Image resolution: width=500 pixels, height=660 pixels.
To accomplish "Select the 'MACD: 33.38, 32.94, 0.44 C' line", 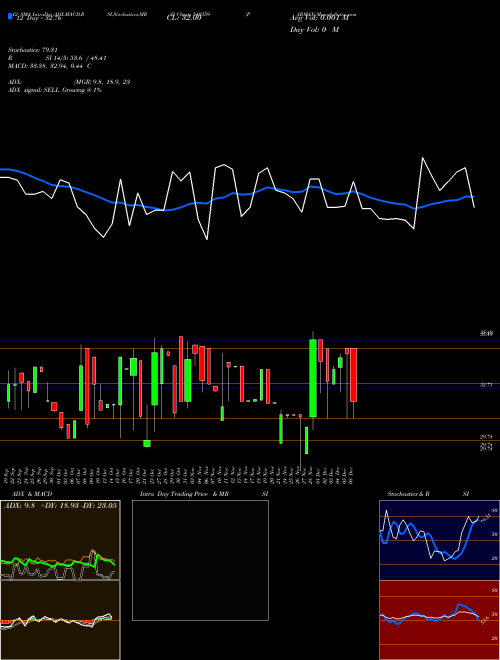I will [49, 66].
